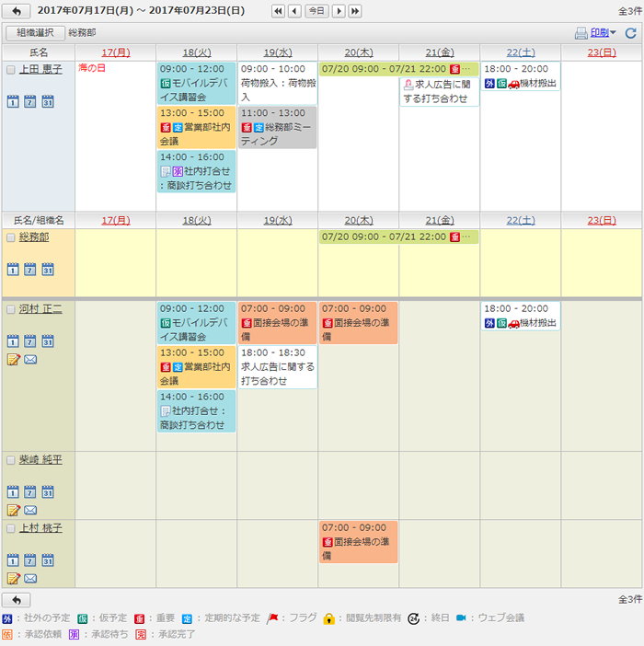
Task: Open the 22(土) date header link in top row
Action: [x=520, y=52]
